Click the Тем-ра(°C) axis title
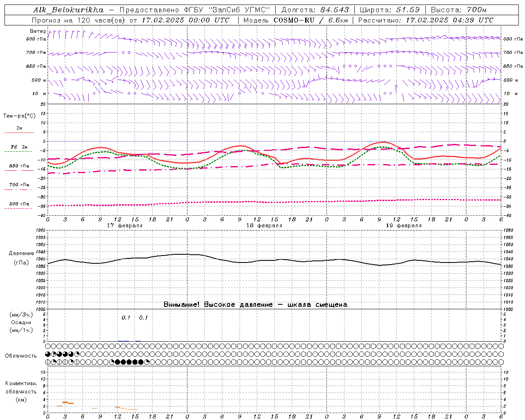This screenshot has width=525, height=420. (x=19, y=116)
